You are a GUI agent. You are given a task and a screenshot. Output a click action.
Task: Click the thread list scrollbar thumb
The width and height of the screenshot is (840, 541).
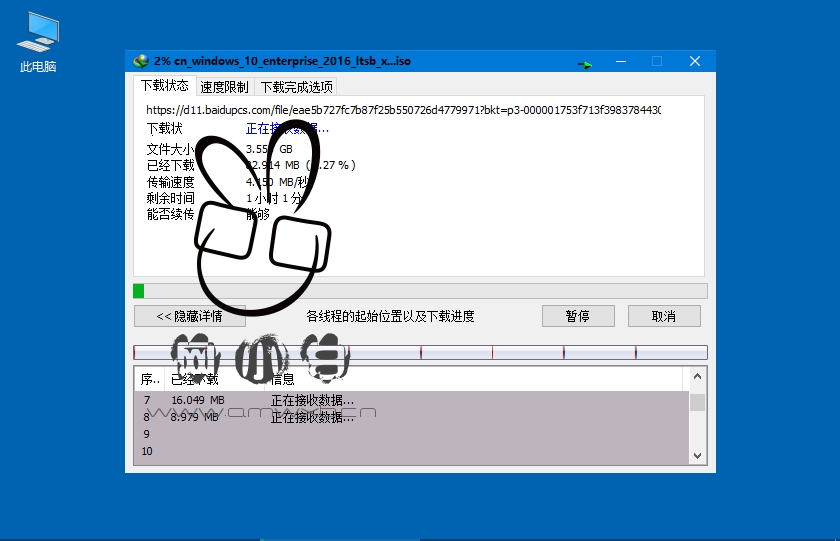click(x=697, y=402)
